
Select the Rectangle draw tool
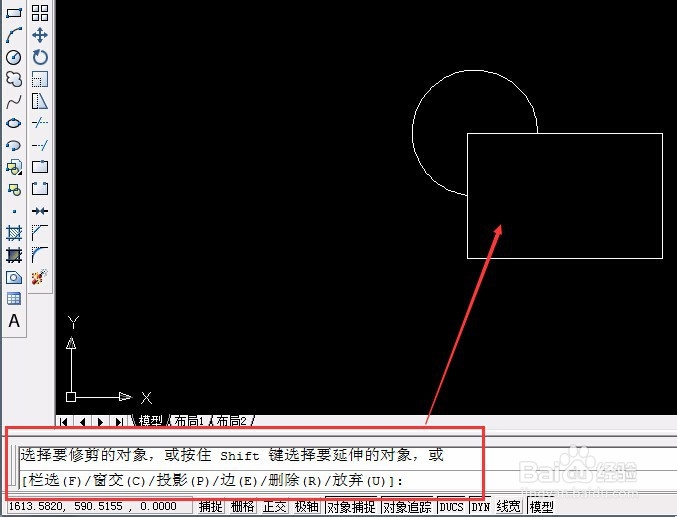(14, 13)
